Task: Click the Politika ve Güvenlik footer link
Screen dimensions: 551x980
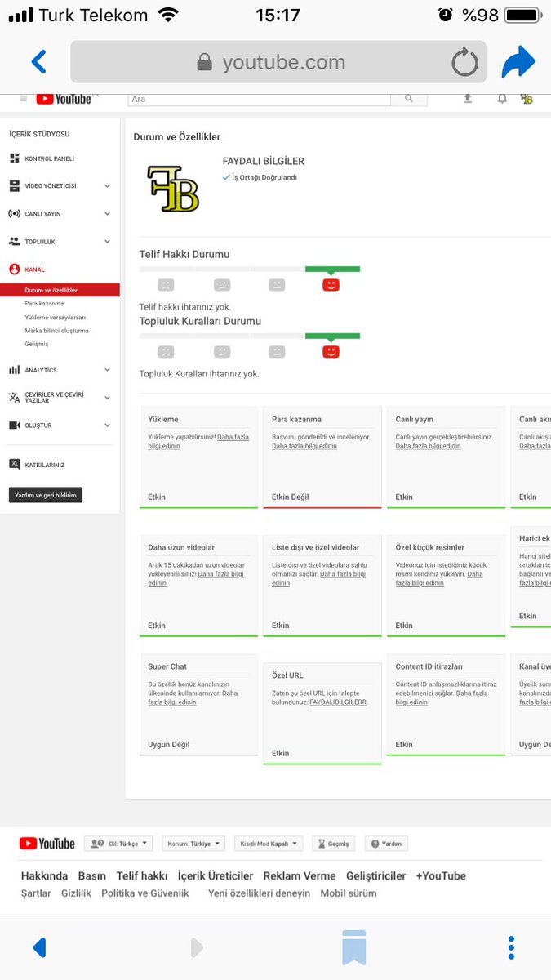Action: [145, 893]
